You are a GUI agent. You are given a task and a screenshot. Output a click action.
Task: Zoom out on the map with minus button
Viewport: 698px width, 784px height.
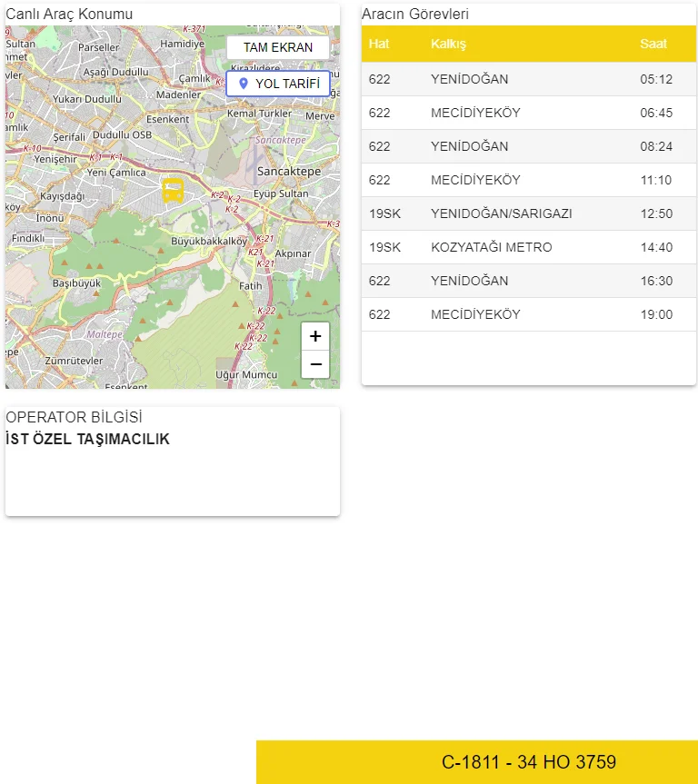coord(315,364)
